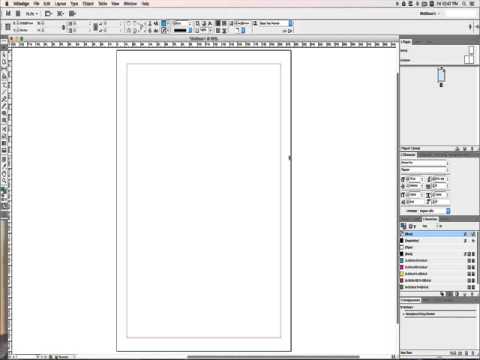Open the Apple menu
Screen dimensions: 480x360
click(x=6, y=4)
